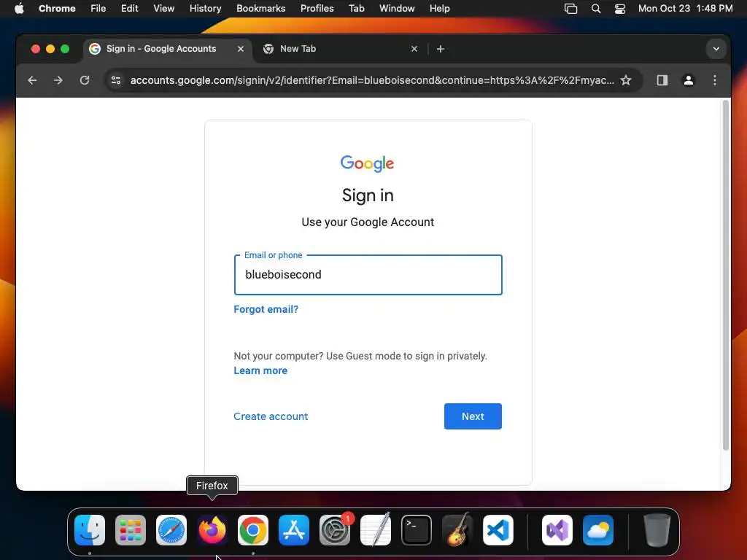
Task: Launch Firefox from the dock
Action: point(212,530)
